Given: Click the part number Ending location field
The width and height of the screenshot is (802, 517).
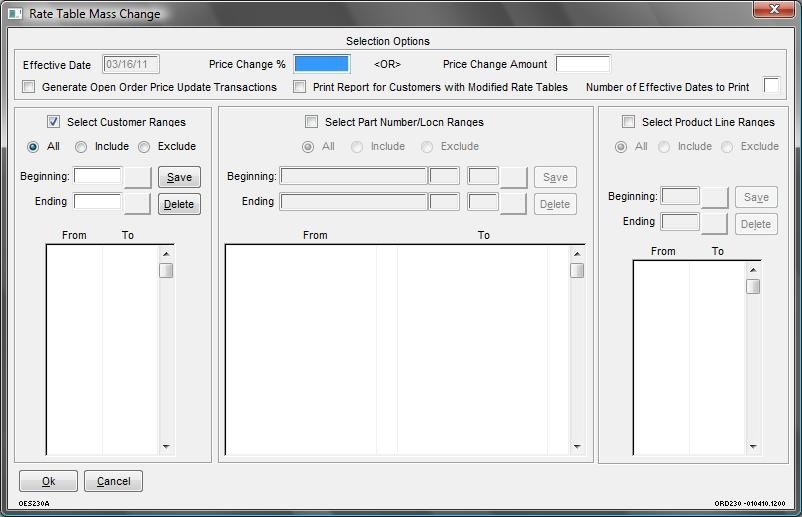Looking at the screenshot, I should (444, 202).
